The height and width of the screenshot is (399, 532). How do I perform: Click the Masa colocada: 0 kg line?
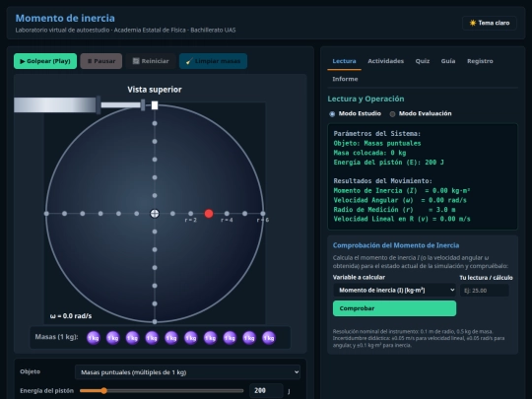tap(369, 153)
